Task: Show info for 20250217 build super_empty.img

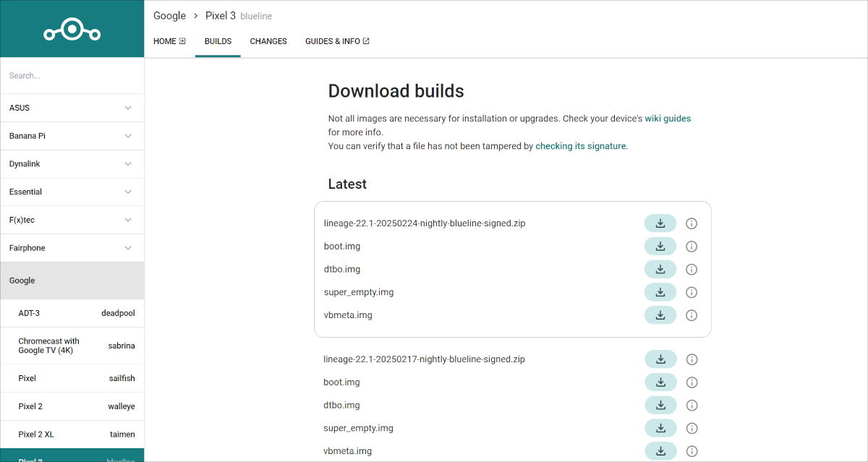Action: point(691,428)
